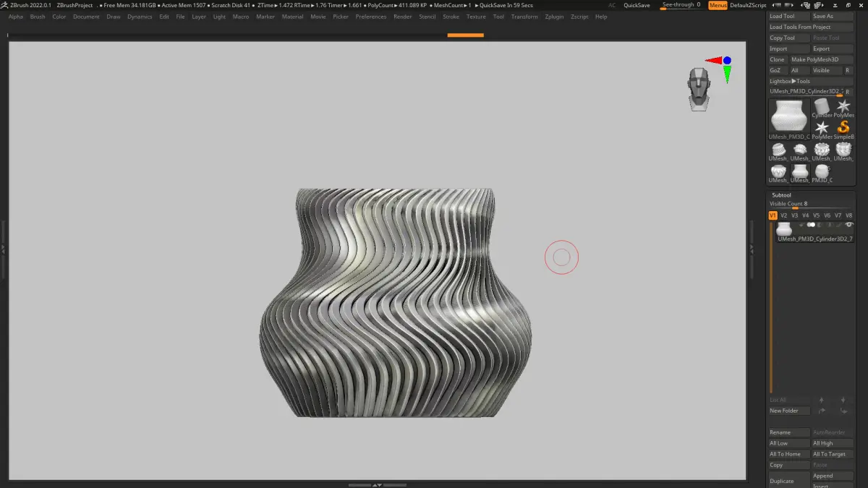Open the Transform menu
This screenshot has height=488, width=868.
click(x=524, y=17)
